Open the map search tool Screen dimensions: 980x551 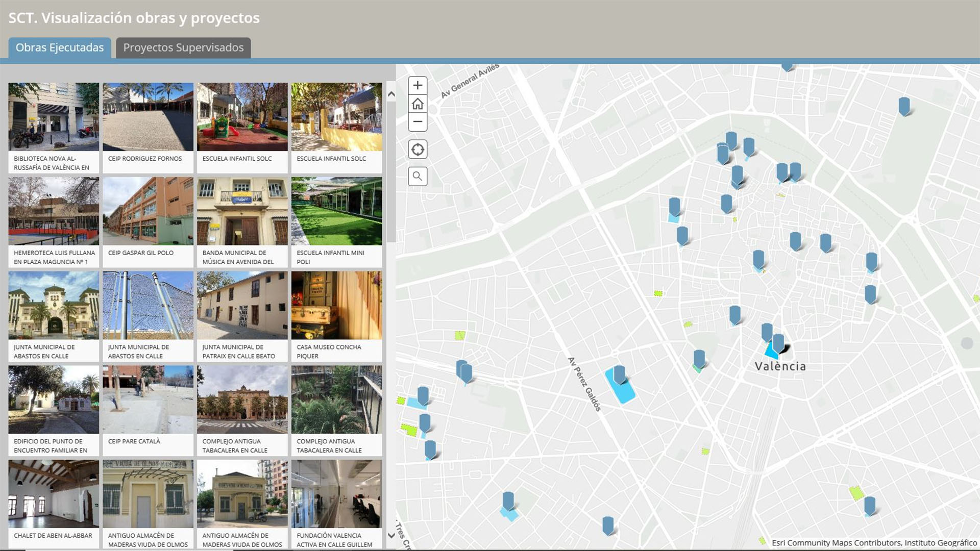418,177
